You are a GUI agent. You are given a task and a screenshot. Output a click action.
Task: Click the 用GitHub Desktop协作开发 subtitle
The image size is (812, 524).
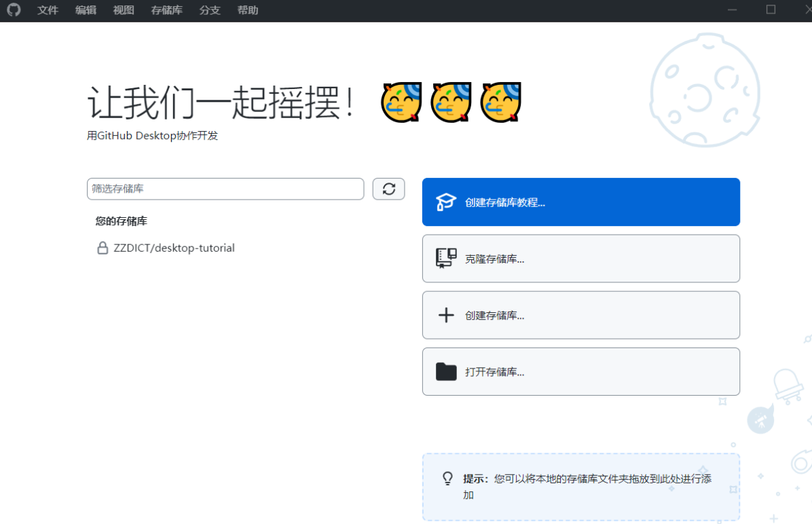point(152,136)
